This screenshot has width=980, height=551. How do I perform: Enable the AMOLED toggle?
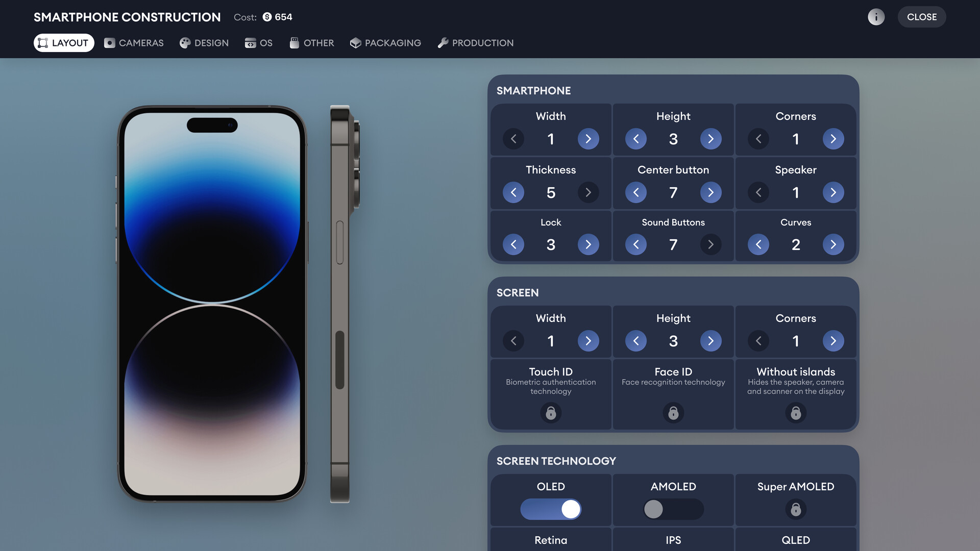tap(673, 509)
